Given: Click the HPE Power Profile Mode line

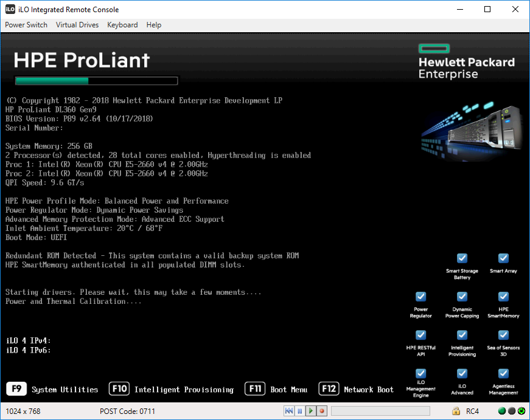Looking at the screenshot, I should (117, 201).
